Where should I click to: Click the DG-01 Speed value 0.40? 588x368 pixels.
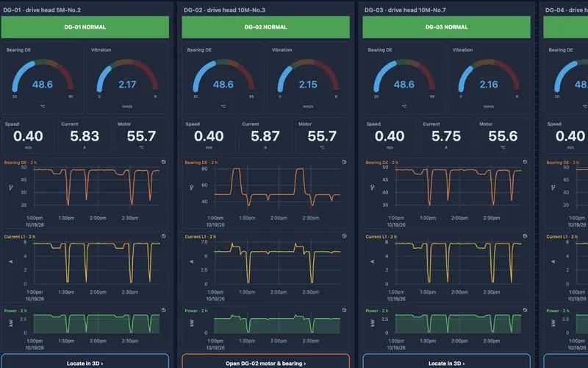[x=28, y=136]
